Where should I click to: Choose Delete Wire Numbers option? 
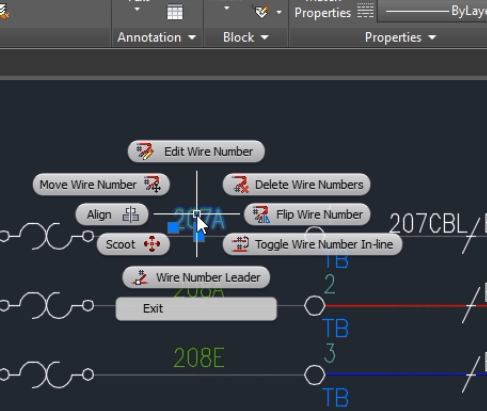(x=296, y=184)
